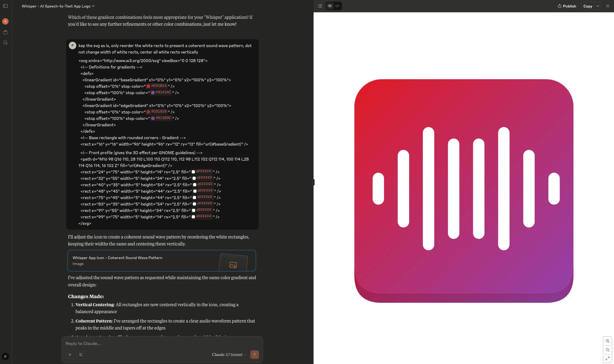This screenshot has width=614, height=364.
Task: Click the white swatch on rect x=24 line
Action: 193,172
